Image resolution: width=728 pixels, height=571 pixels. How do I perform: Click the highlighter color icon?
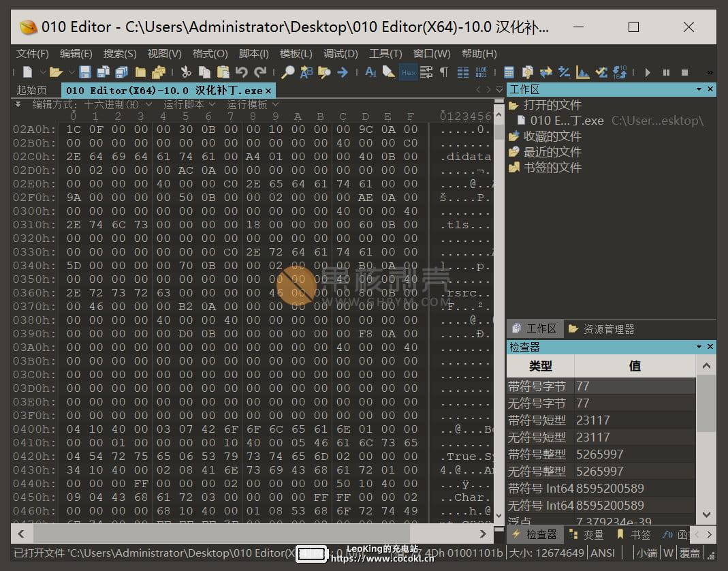click(389, 72)
